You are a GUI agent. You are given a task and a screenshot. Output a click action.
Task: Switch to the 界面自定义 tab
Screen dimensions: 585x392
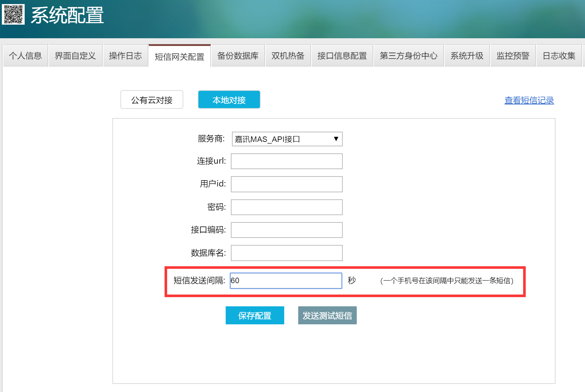click(x=75, y=56)
